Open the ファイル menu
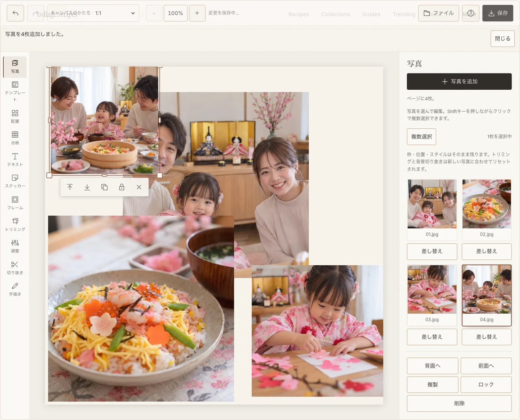This screenshot has width=520, height=420. click(439, 13)
